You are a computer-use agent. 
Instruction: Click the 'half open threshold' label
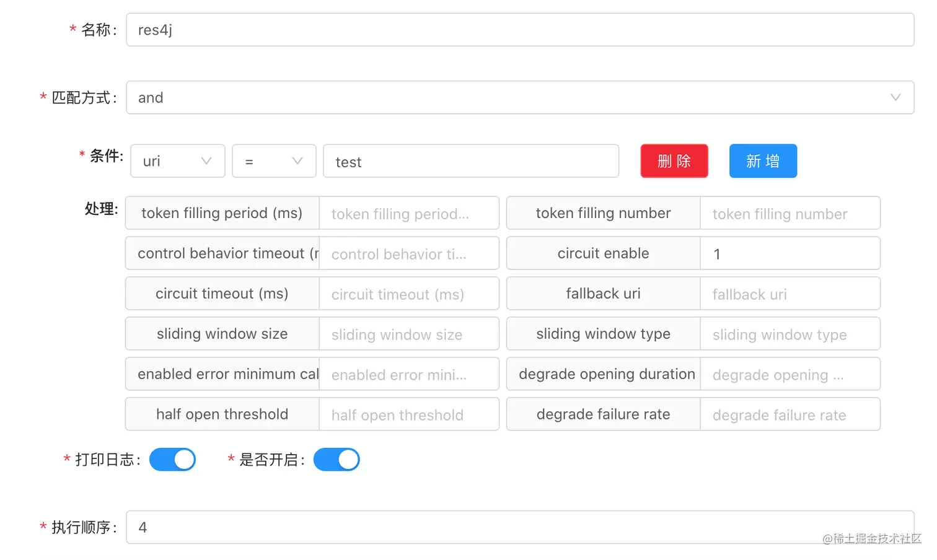[222, 414]
